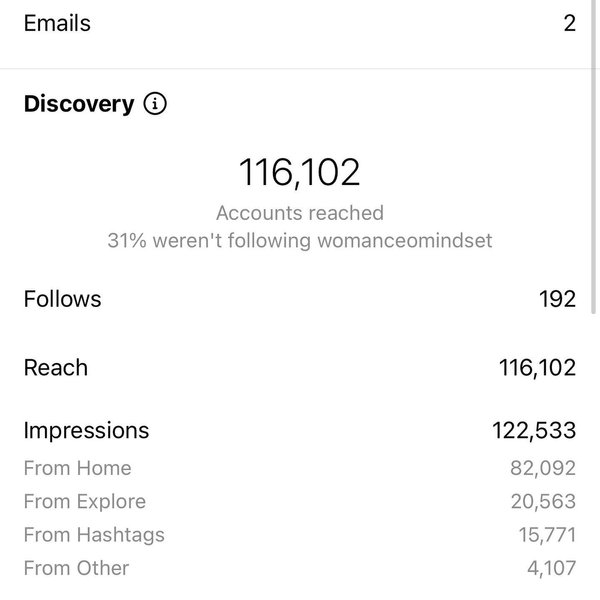Select the Emails row label

(x=57, y=23)
